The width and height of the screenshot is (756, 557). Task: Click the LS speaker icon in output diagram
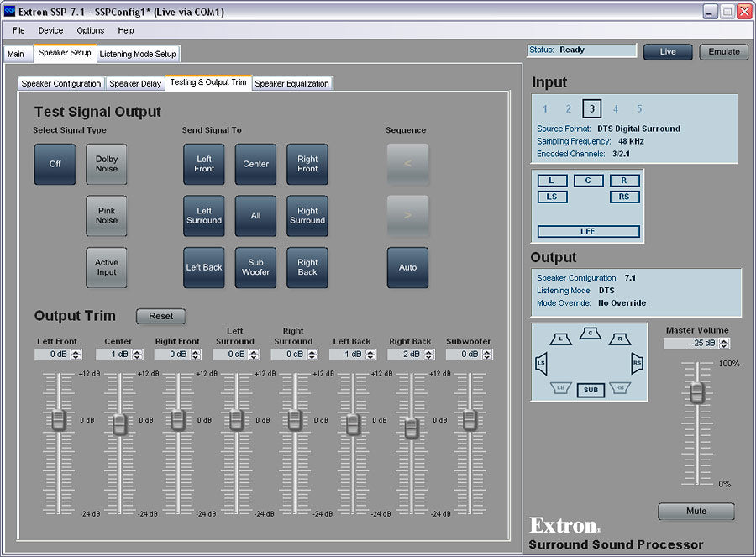(x=542, y=364)
